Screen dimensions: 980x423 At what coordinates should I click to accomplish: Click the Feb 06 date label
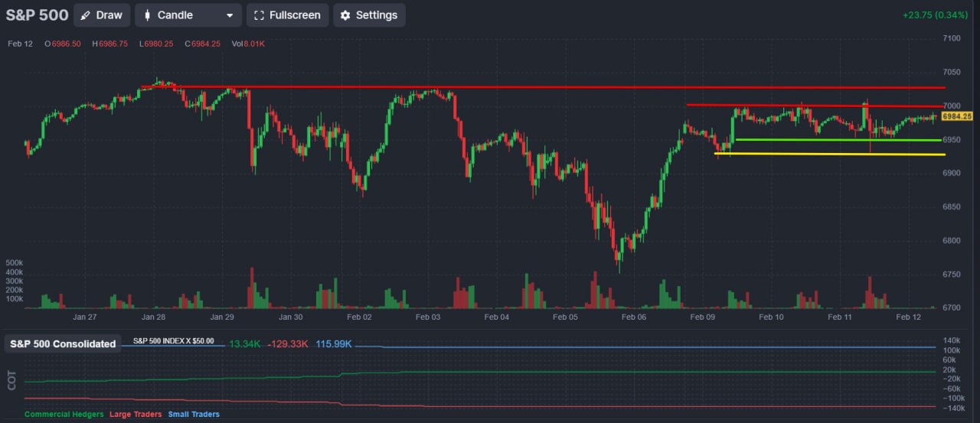pos(634,317)
